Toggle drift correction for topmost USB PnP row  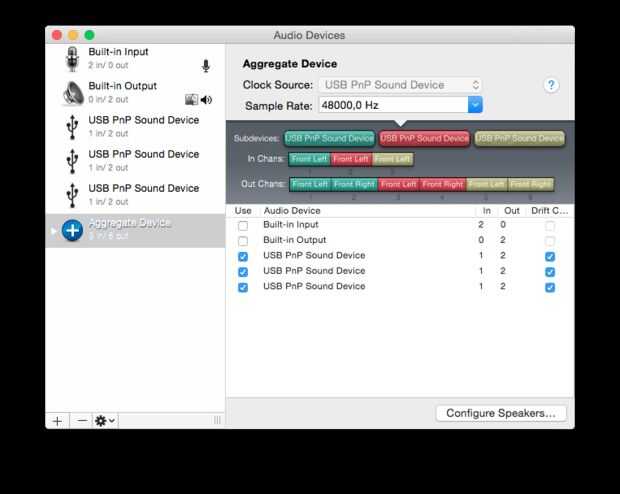click(x=550, y=256)
